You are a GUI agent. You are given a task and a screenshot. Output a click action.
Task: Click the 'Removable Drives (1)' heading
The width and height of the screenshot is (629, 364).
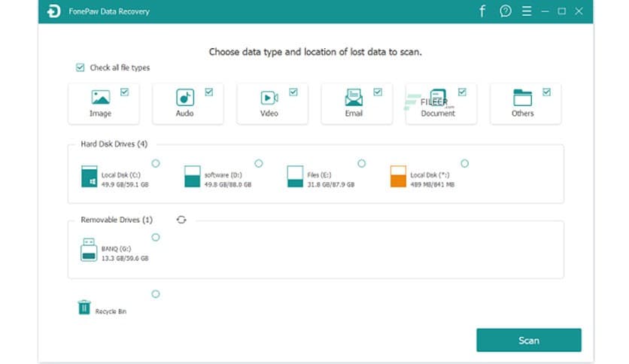tap(117, 220)
